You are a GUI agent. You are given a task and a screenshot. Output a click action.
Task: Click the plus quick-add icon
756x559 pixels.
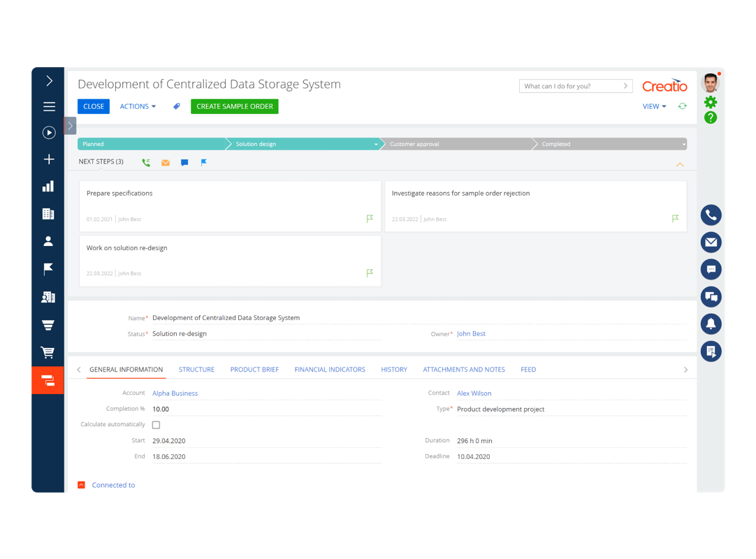49,159
